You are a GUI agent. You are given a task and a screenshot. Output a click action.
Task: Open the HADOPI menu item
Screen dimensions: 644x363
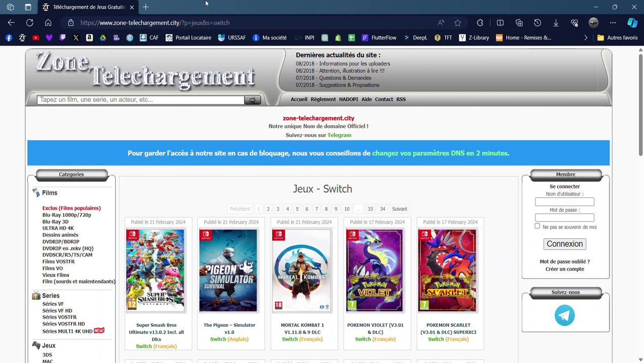[349, 99]
